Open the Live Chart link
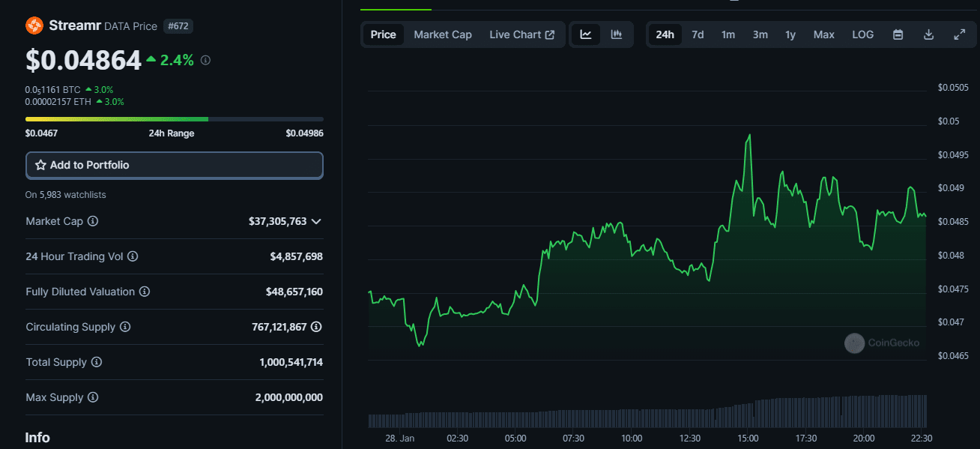Image resolution: width=980 pixels, height=449 pixels. coord(521,34)
